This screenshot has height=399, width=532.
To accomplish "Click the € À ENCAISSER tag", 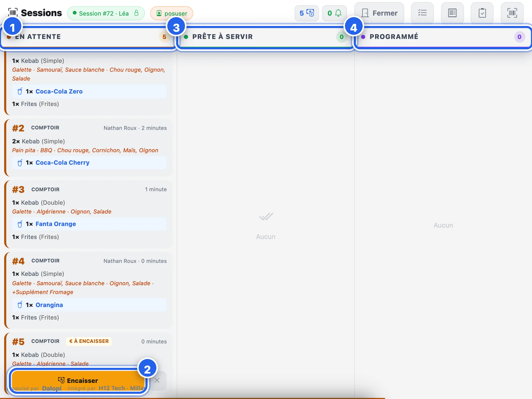I will point(89,341).
